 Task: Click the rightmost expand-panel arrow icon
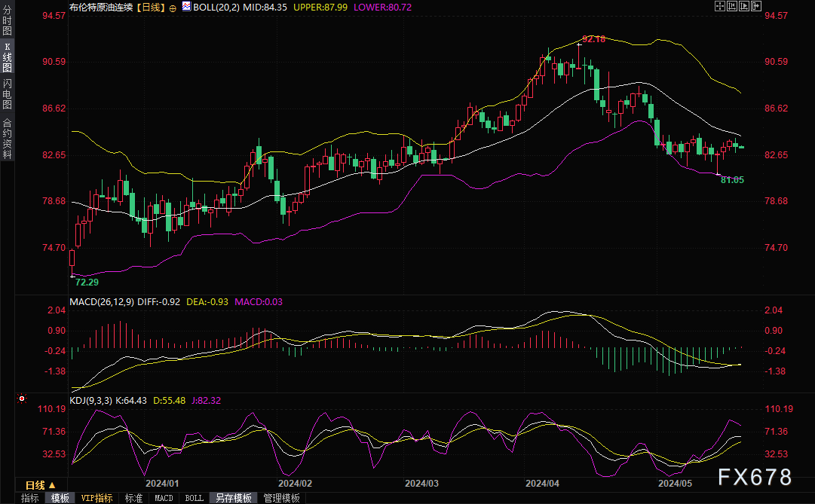point(758,6)
